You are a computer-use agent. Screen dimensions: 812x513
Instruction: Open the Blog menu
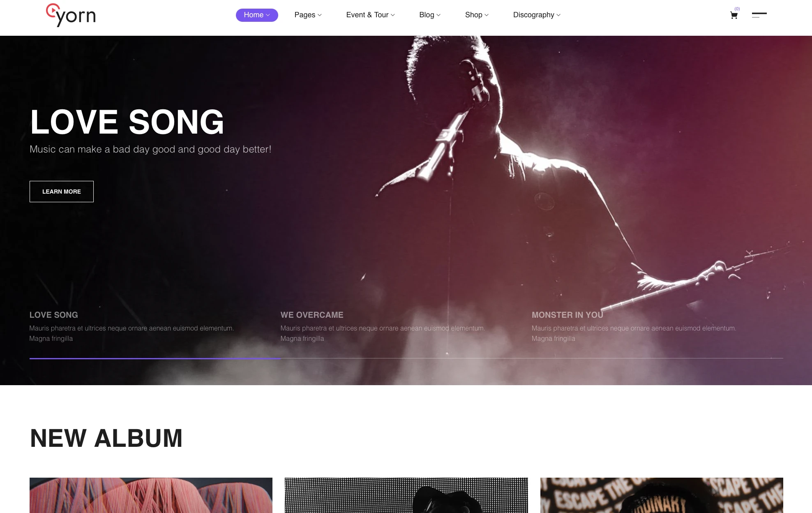[430, 15]
